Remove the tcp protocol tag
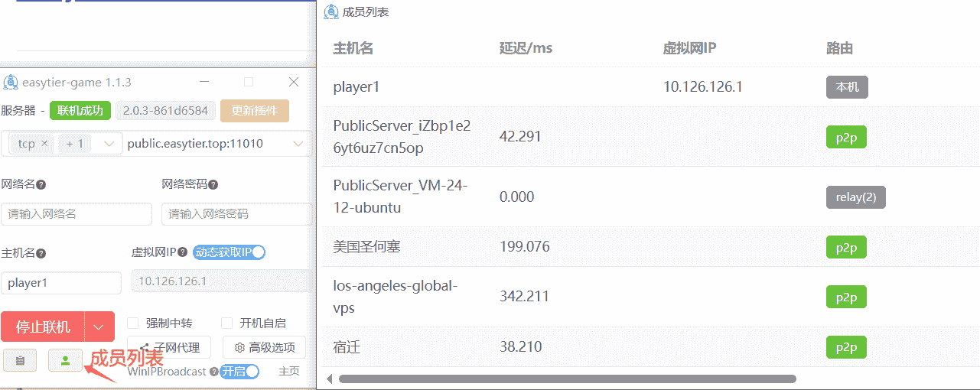 [44, 144]
